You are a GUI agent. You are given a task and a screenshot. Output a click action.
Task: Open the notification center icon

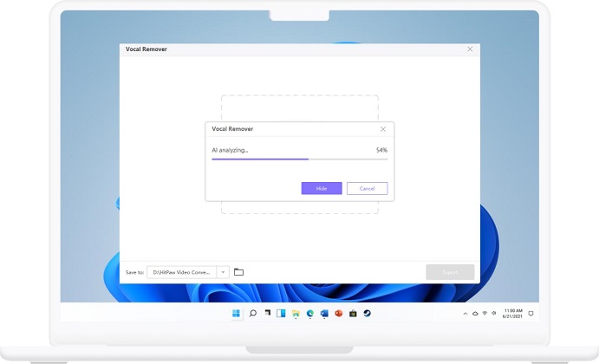click(531, 314)
